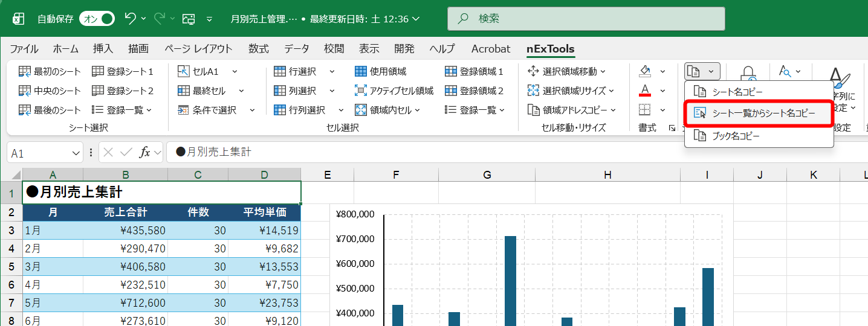Click the text paintbrush 文字列に設定 icon

pos(840,77)
